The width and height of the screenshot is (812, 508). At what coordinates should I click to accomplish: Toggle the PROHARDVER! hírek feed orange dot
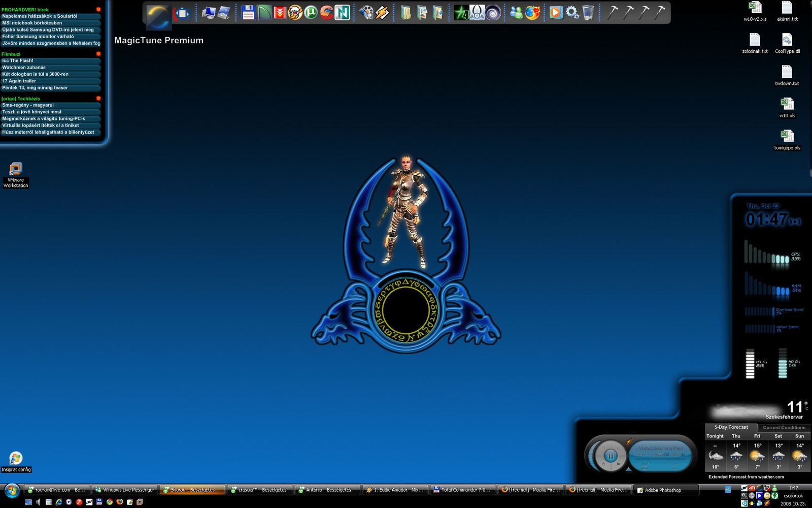click(98, 9)
